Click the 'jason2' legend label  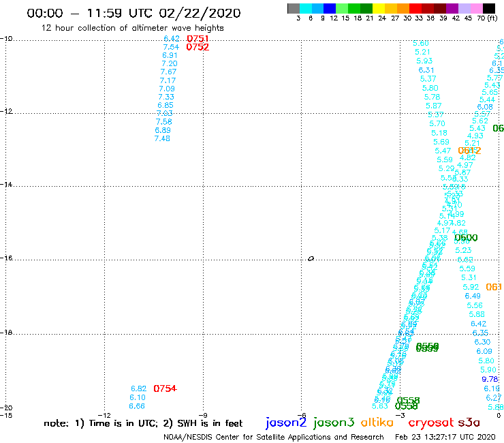286,423
